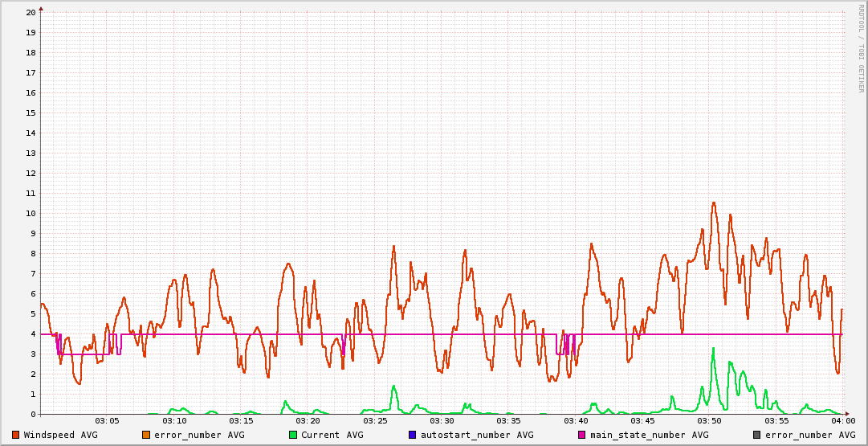Click the red Windspeed AVG legend swatch
The width and height of the screenshot is (868, 446).
[16, 435]
